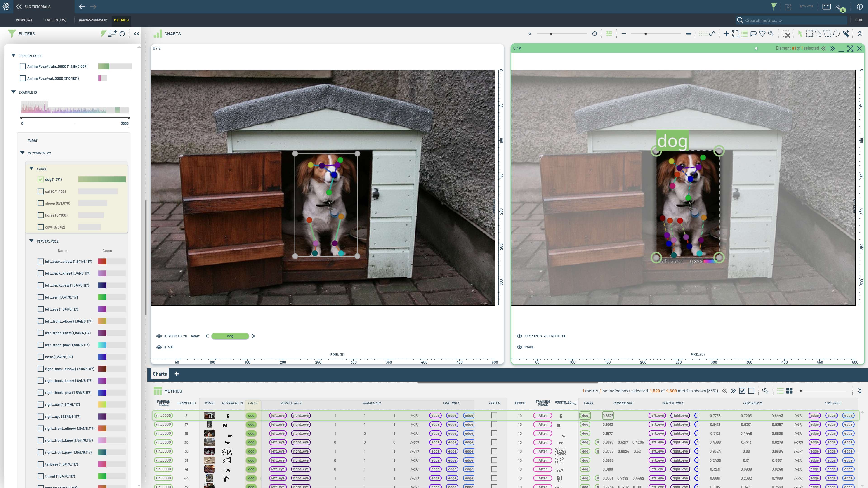Click the speech bubble annotation icon
The image size is (868, 488).
753,34
